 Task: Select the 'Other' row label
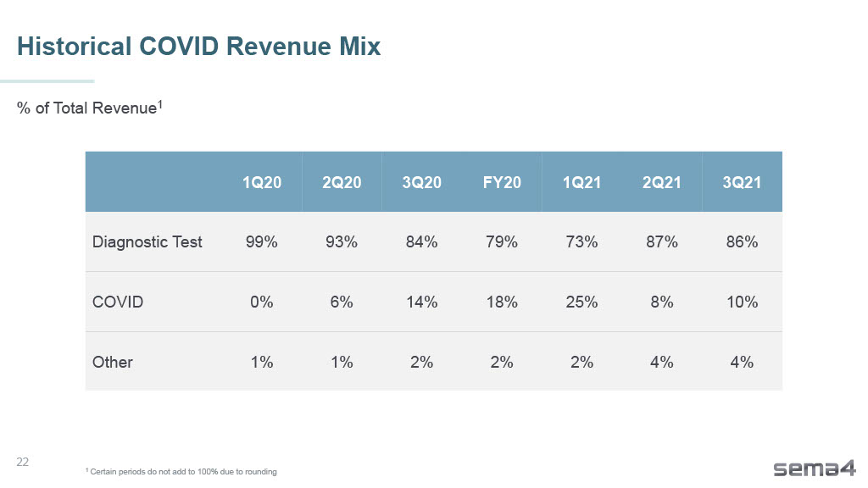(113, 362)
